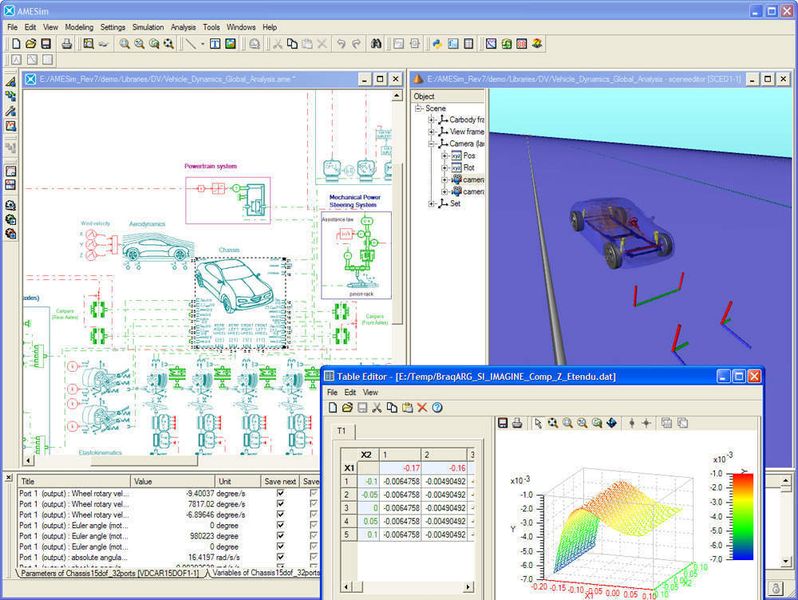Click the Table Editor open folder icon
Screen dimensions: 798x600
pos(348,408)
